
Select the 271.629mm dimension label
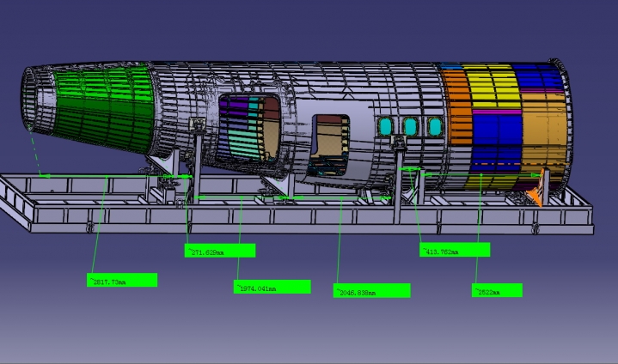point(220,251)
